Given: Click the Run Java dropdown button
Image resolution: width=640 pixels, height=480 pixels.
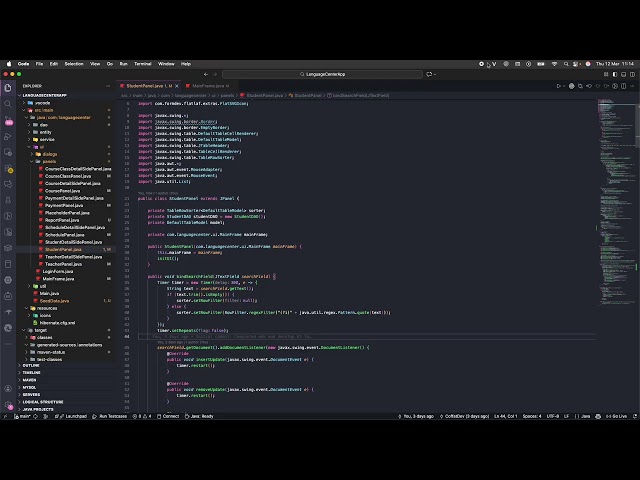Looking at the screenshot, I should (563, 86).
